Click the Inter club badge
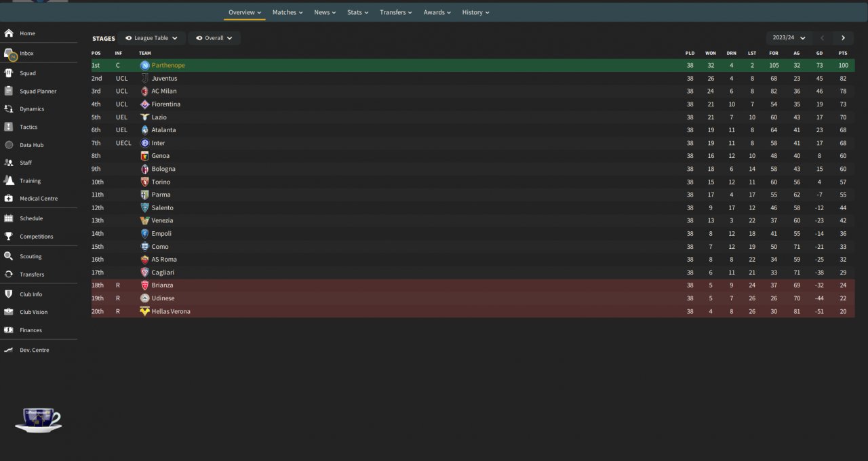The height and width of the screenshot is (461, 868). pos(144,143)
